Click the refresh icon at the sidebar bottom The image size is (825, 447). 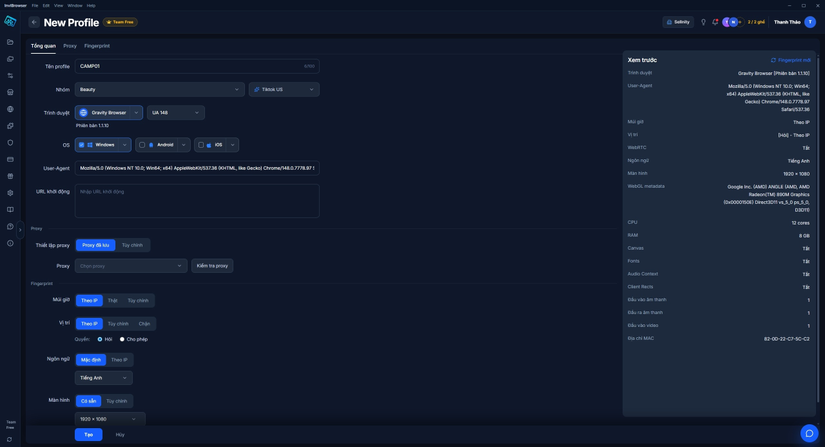point(10,440)
